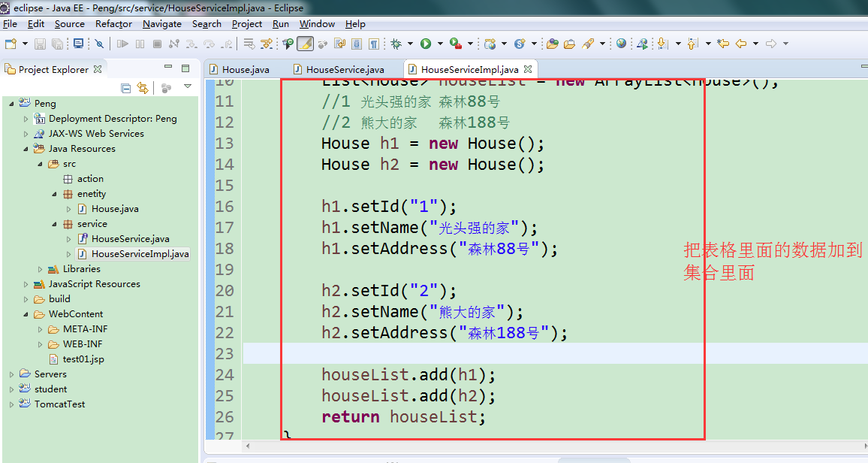Click the green Run button

(x=426, y=44)
